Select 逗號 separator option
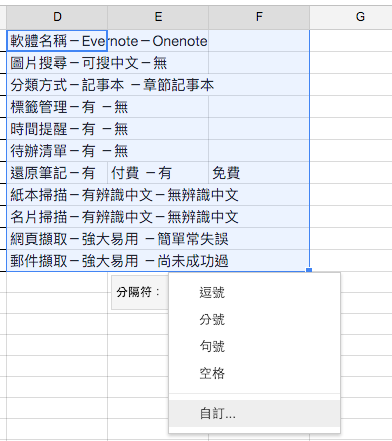This screenshot has height=441, width=392. point(254,293)
